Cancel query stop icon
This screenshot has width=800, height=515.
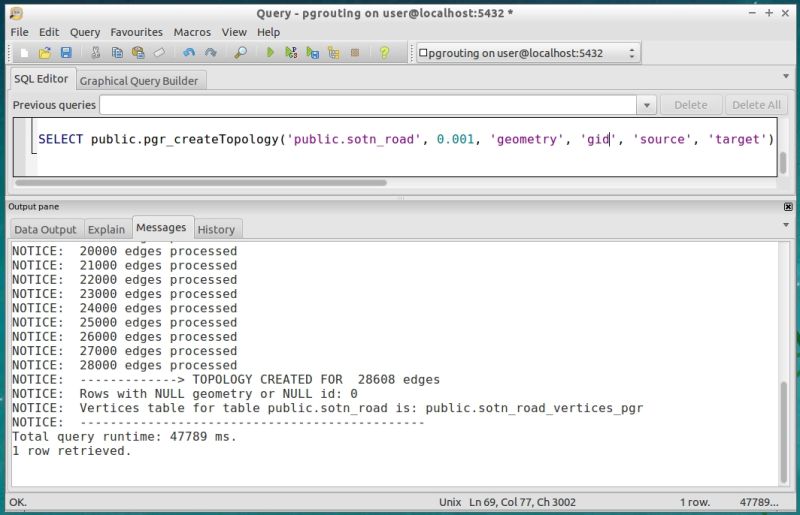click(355, 53)
